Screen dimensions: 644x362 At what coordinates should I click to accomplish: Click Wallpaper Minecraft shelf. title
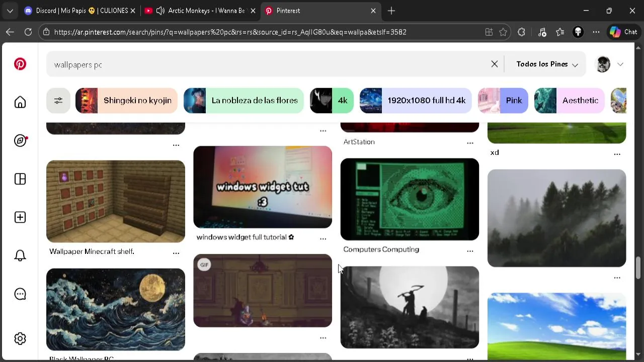(92, 251)
